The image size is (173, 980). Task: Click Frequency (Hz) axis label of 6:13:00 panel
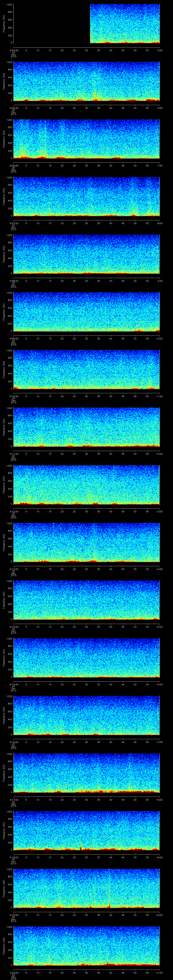point(4,543)
